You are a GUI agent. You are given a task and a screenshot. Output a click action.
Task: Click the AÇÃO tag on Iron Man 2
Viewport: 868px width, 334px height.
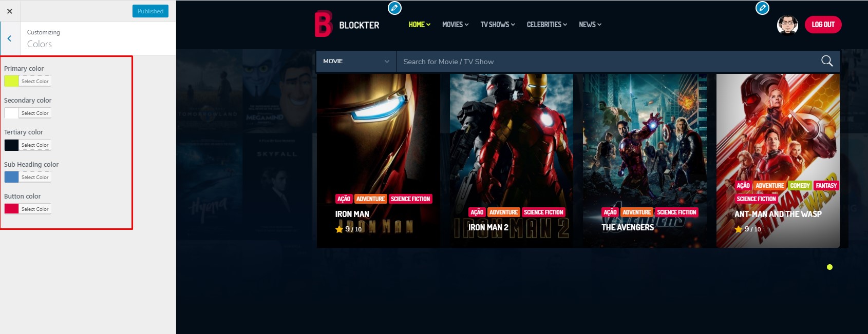click(477, 212)
